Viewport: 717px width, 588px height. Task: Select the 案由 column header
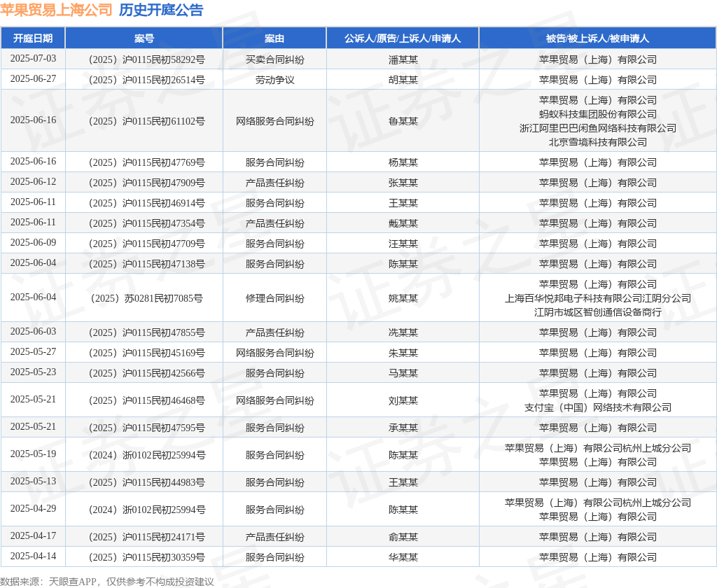274,38
